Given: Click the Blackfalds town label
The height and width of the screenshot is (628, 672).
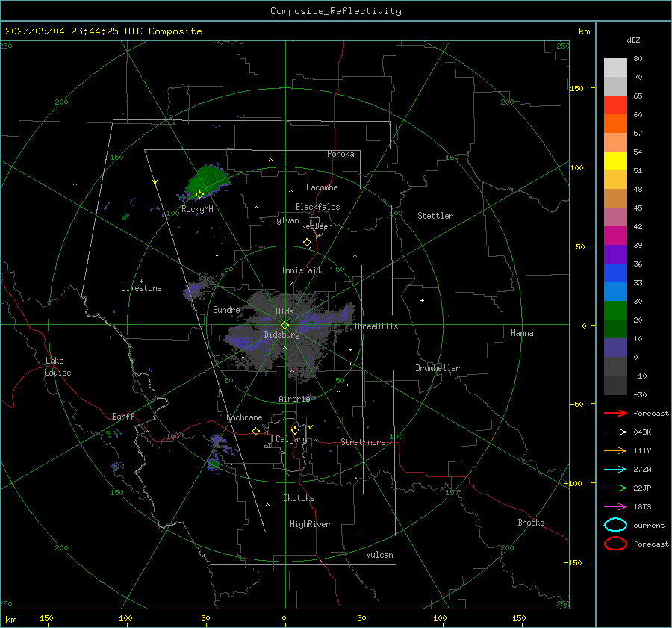Looking at the screenshot, I should 317,207.
